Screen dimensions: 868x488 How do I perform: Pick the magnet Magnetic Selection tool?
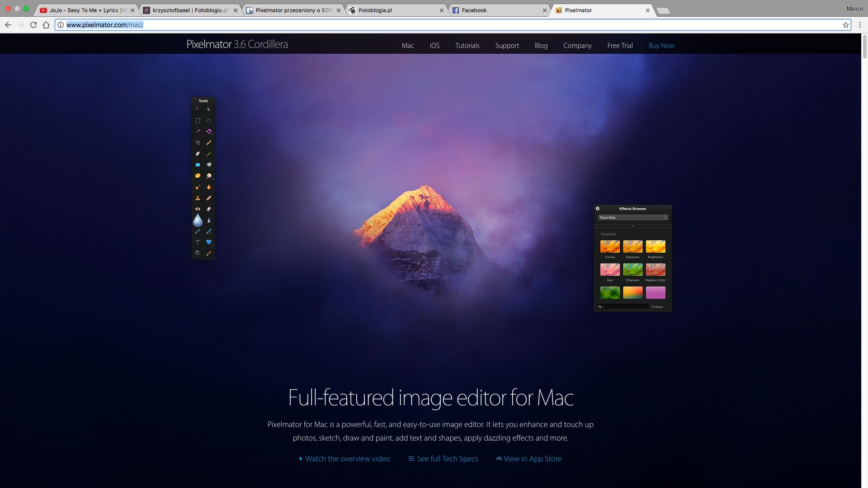209,131
